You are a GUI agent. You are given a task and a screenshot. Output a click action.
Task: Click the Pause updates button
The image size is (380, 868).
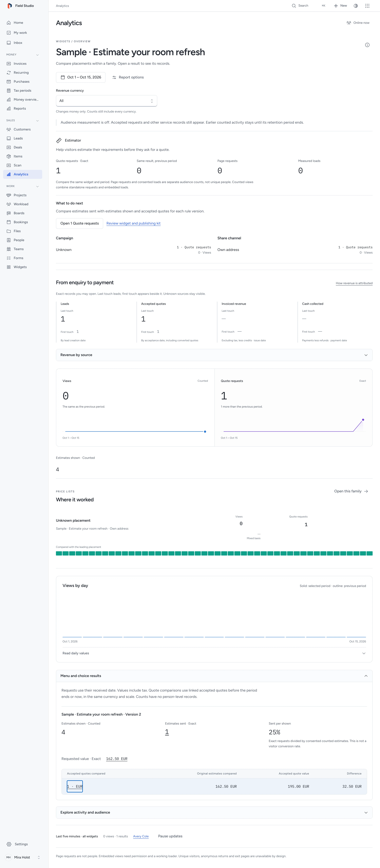(170, 836)
